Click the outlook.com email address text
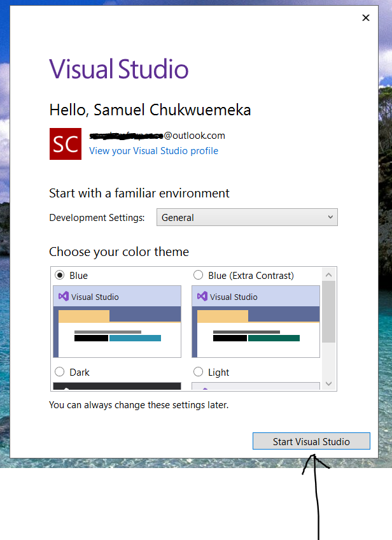 pos(157,136)
